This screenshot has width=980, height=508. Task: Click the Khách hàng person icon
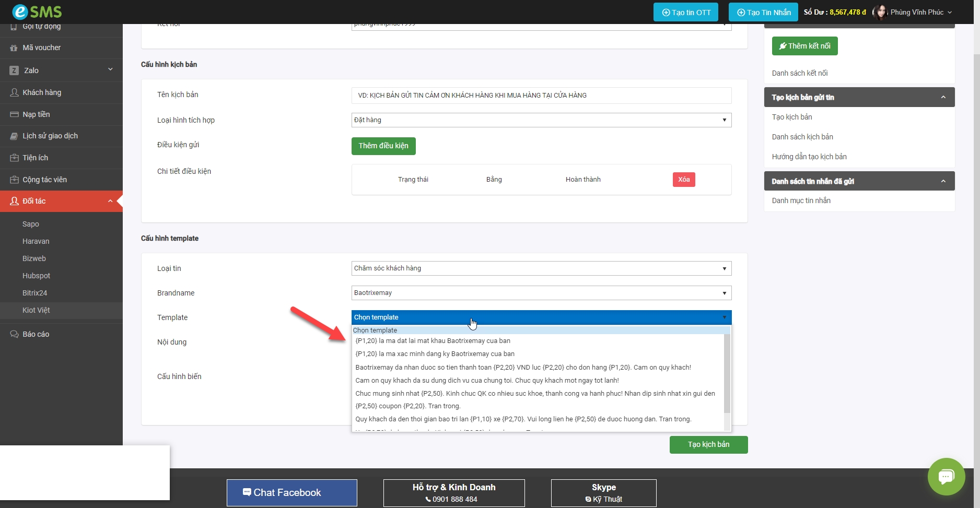coord(14,92)
